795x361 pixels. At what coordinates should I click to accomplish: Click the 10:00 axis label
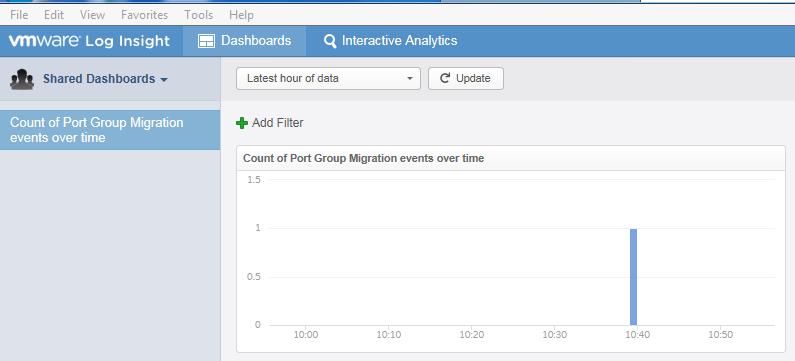[306, 335]
